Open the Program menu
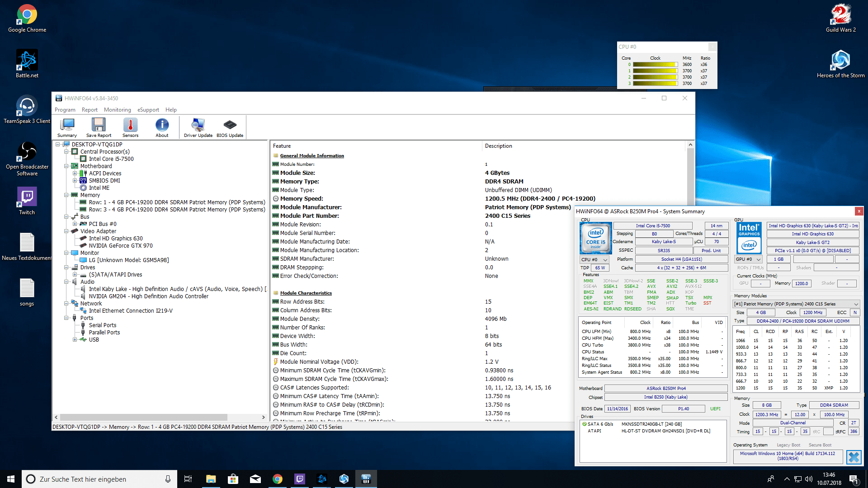Screen dimensions: 868x488 (65, 110)
